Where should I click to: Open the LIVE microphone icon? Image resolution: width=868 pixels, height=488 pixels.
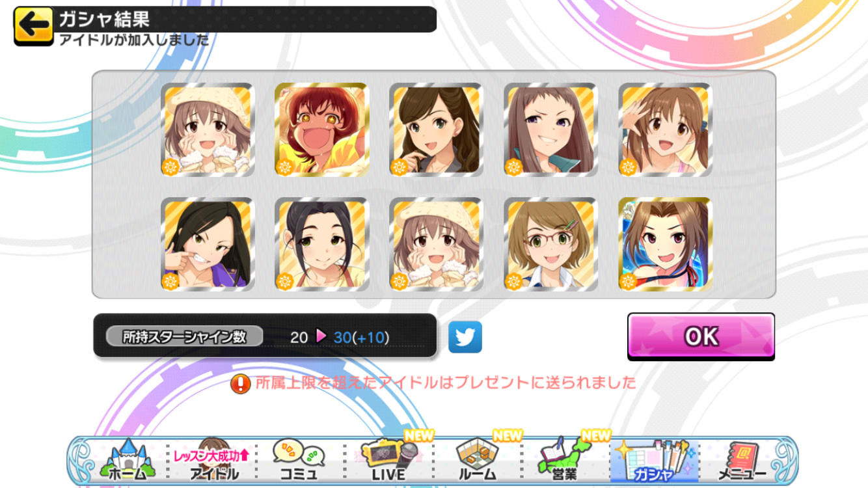[388, 460]
